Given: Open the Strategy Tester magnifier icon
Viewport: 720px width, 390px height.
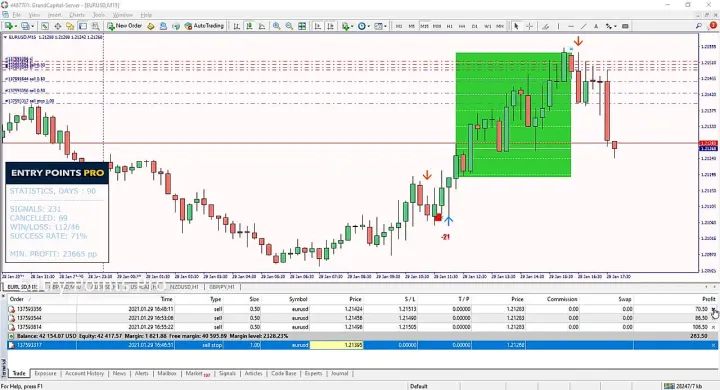Looking at the screenshot, I should tap(96, 26).
